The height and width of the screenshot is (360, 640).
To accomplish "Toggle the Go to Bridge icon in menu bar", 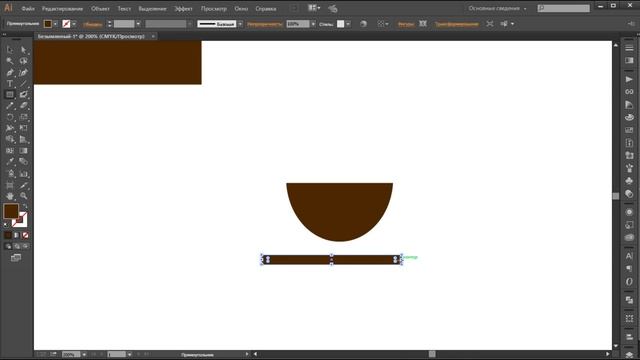I will tap(294, 8).
